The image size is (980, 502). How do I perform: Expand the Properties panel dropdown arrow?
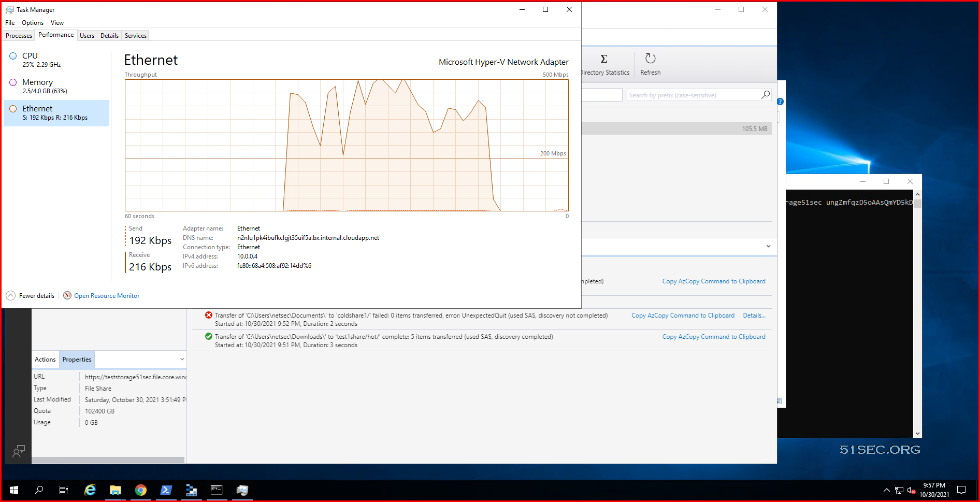tap(182, 359)
